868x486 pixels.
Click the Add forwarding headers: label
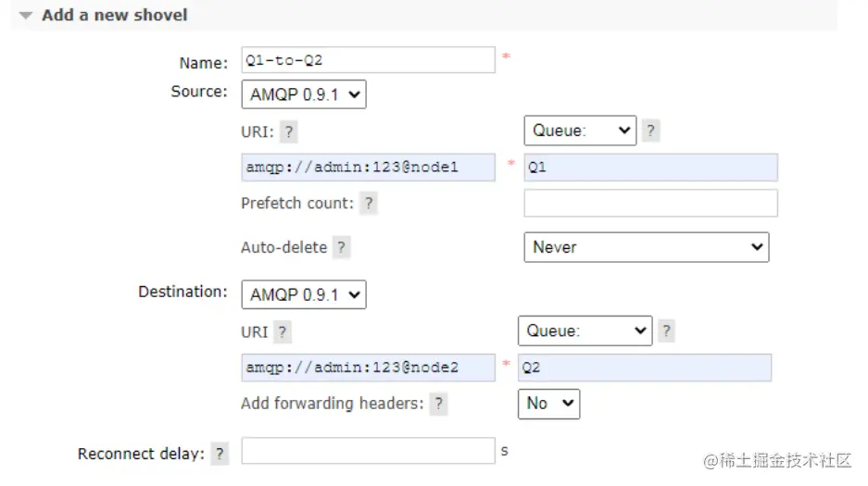(x=333, y=403)
